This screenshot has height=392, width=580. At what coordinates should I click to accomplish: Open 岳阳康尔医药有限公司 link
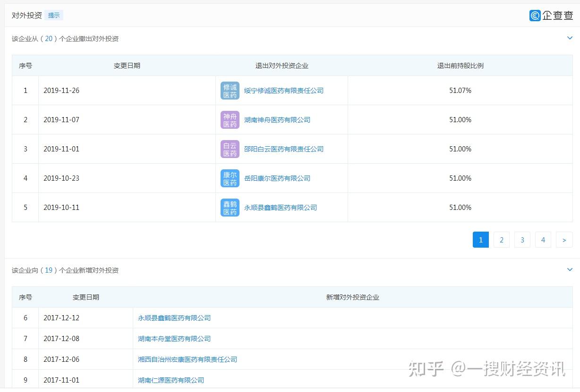click(277, 178)
